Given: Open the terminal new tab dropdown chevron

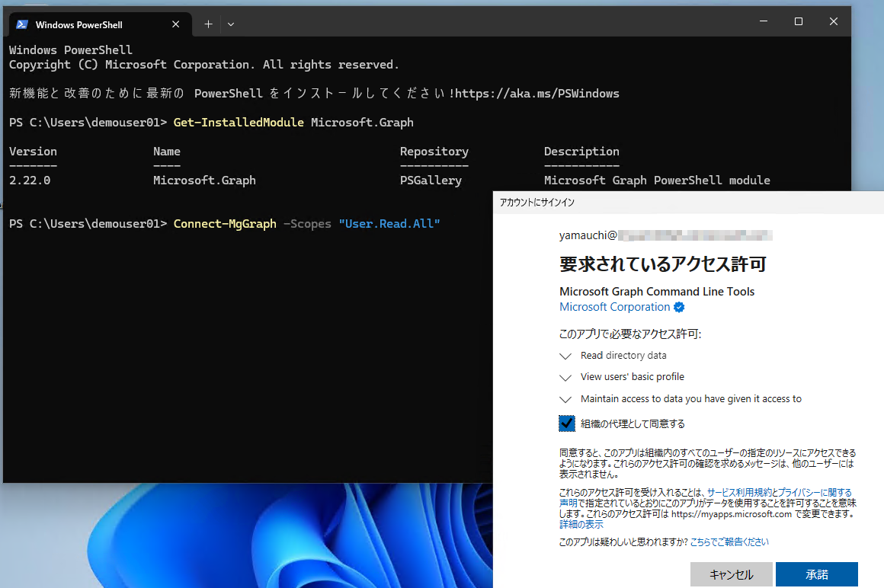Looking at the screenshot, I should [231, 24].
